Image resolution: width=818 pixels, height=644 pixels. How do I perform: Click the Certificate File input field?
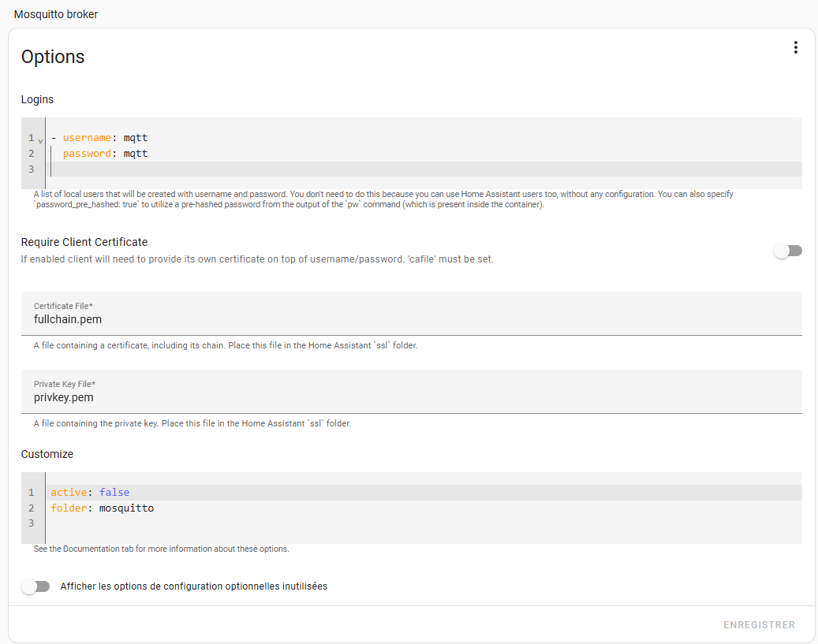tap(411, 319)
